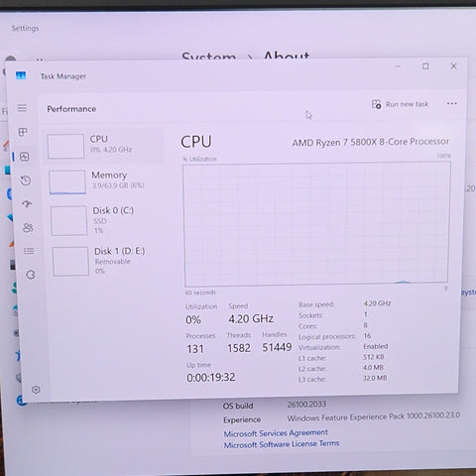The height and width of the screenshot is (476, 476).
Task: Open Task Manager hamburger navigation menu
Action: [x=22, y=108]
